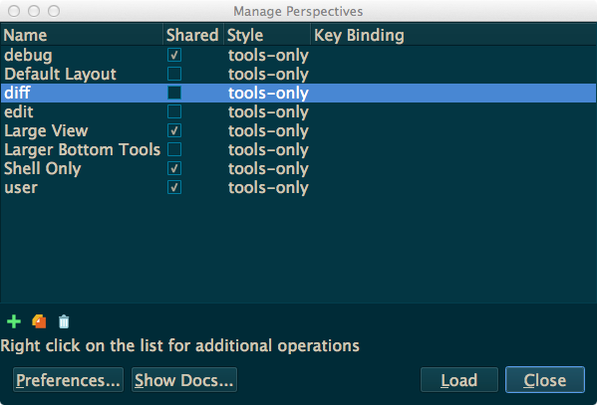Select the debug perspective row
The image size is (597, 405).
click(298, 55)
